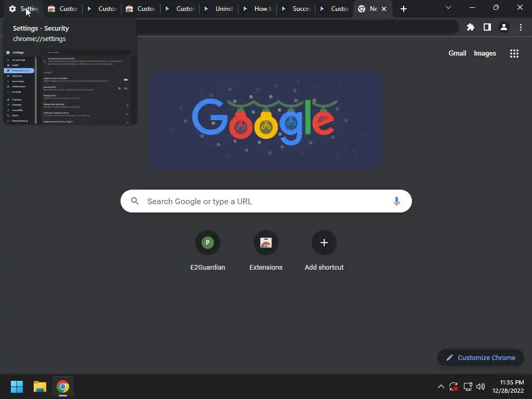532x399 pixels.
Task: Open the profile avatar menu
Action: click(503, 27)
